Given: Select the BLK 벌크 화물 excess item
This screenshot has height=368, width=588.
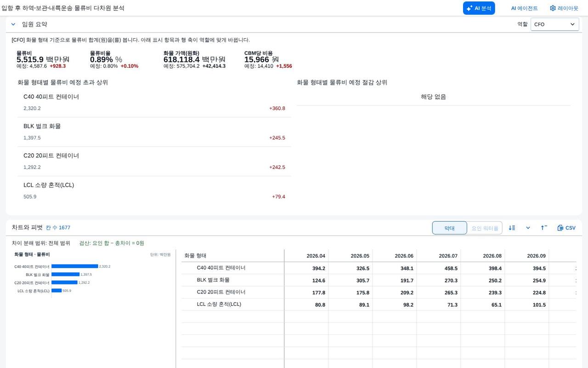Looking at the screenshot, I should pos(154,132).
